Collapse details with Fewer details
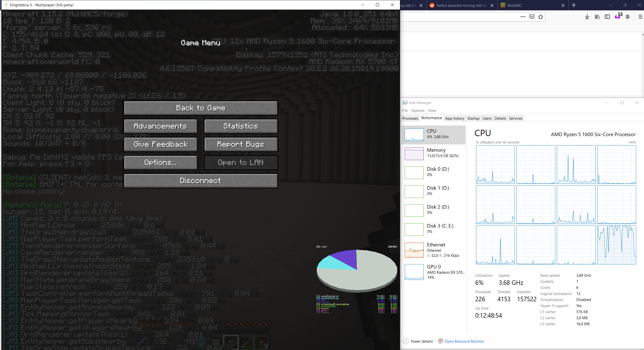 [x=418, y=341]
